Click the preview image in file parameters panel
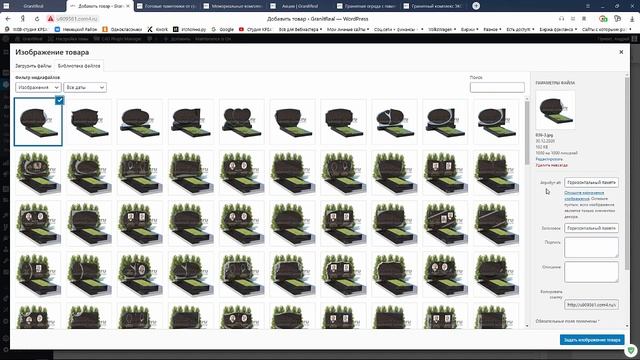 pyautogui.click(x=556, y=110)
